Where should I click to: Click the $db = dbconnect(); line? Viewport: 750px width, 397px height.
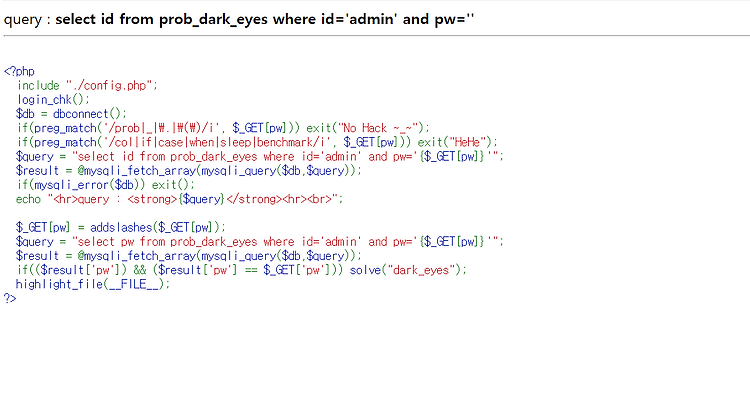point(71,114)
